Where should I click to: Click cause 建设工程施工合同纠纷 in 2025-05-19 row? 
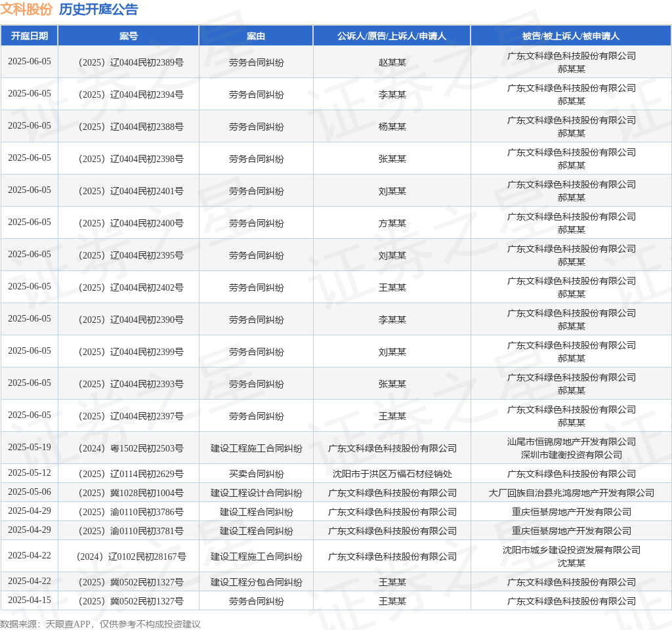pyautogui.click(x=257, y=448)
